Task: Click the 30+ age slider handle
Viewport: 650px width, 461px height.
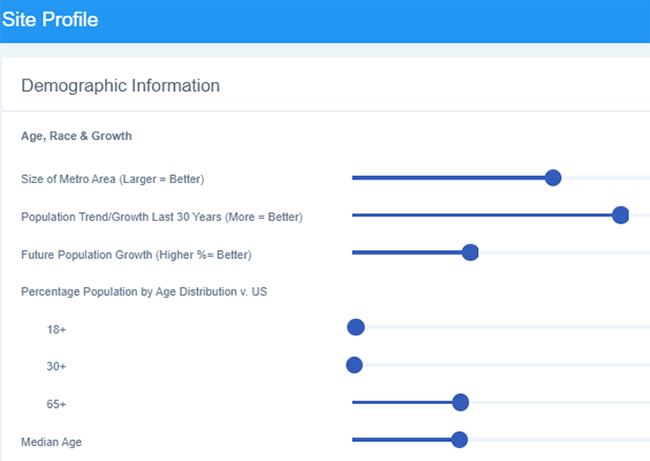Action: click(x=354, y=365)
